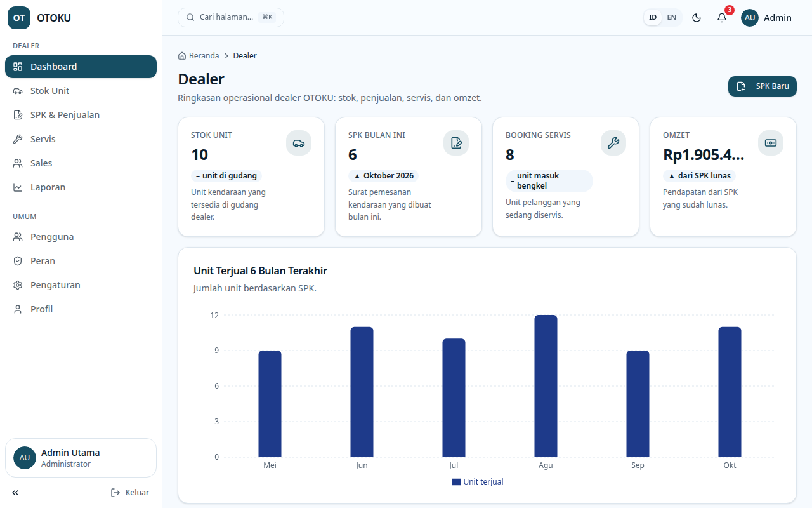Click the Rp1.905.4... omzet value
The image size is (812, 508).
[704, 155]
